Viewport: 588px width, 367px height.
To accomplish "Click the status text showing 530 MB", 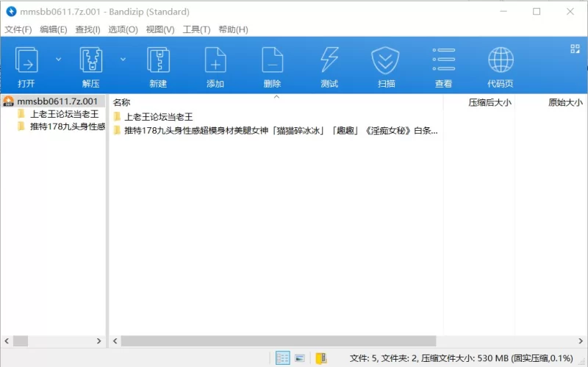I will click(462, 358).
